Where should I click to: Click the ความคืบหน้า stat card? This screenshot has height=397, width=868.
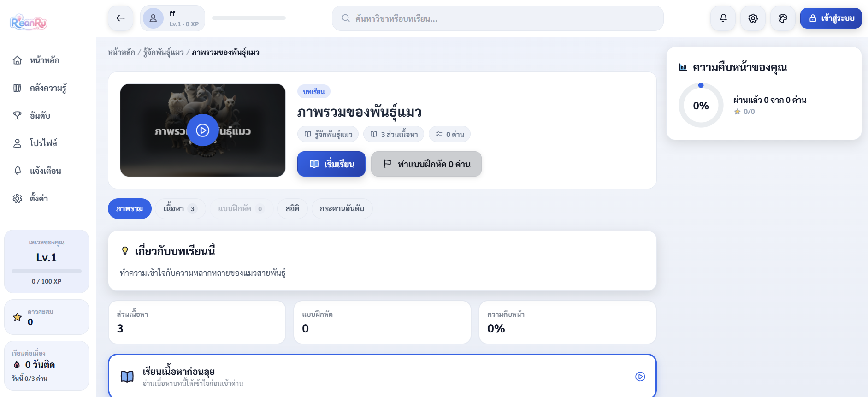(567, 322)
